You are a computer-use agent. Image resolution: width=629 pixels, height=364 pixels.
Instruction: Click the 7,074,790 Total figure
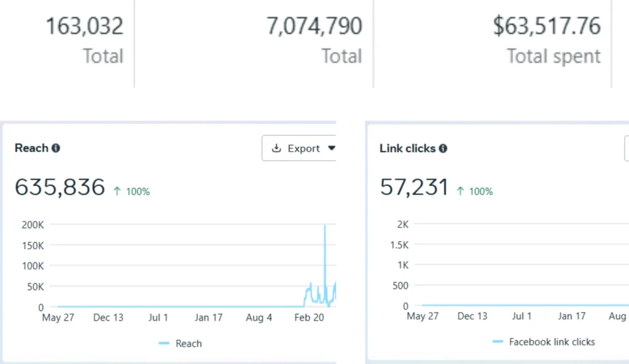[314, 26]
